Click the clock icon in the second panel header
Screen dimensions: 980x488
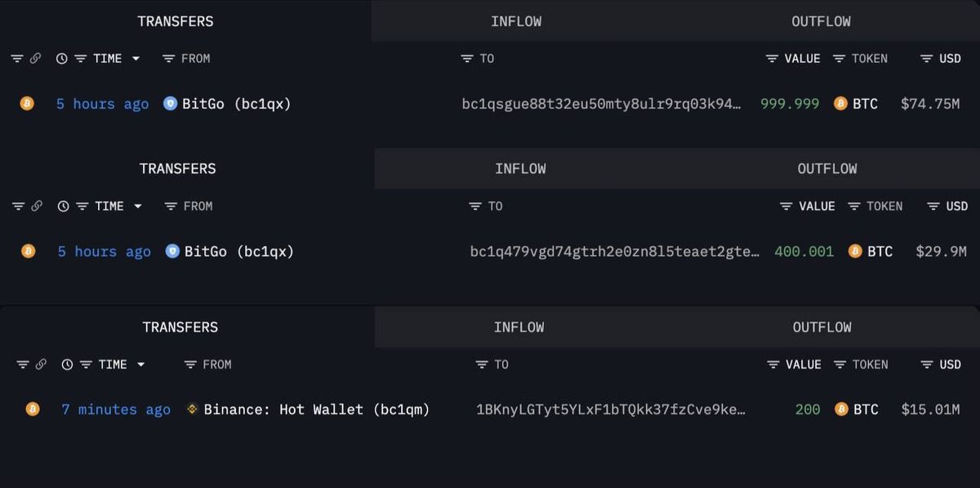63,206
